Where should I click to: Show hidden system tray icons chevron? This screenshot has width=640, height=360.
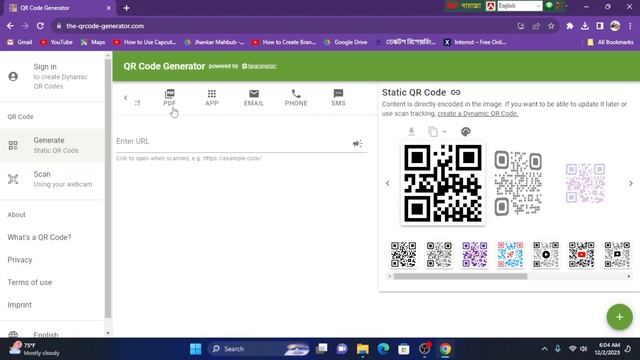(x=544, y=349)
